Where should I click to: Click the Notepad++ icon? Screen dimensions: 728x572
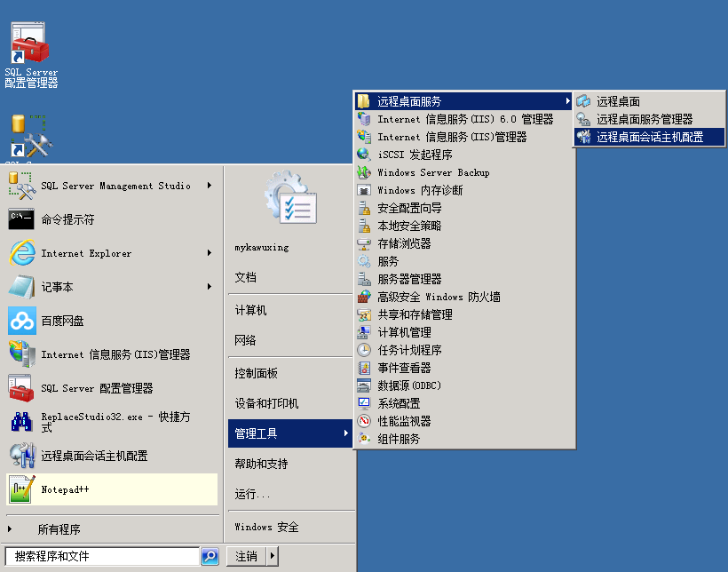[22, 489]
